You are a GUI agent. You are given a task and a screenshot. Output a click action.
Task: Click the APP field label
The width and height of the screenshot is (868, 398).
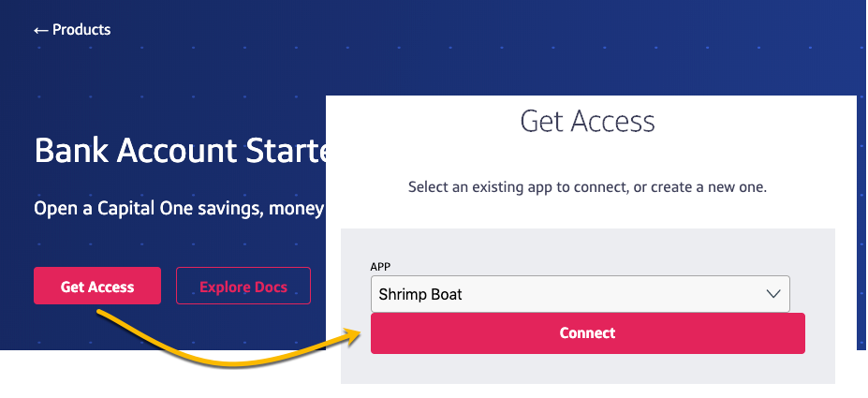(x=380, y=267)
